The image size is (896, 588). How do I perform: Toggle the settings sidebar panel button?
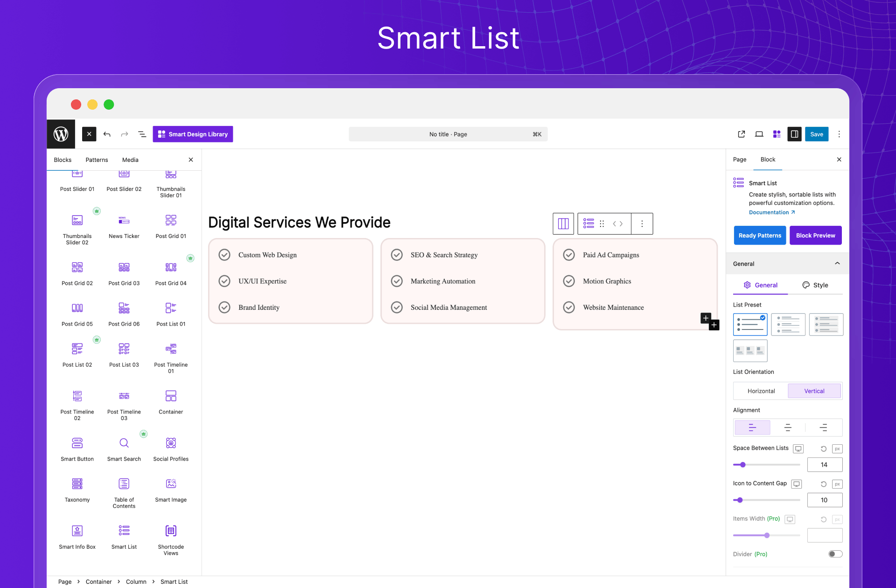point(794,134)
